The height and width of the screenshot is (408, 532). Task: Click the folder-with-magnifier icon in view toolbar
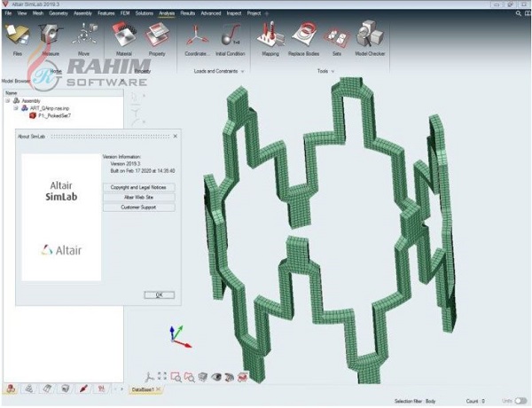(x=190, y=377)
